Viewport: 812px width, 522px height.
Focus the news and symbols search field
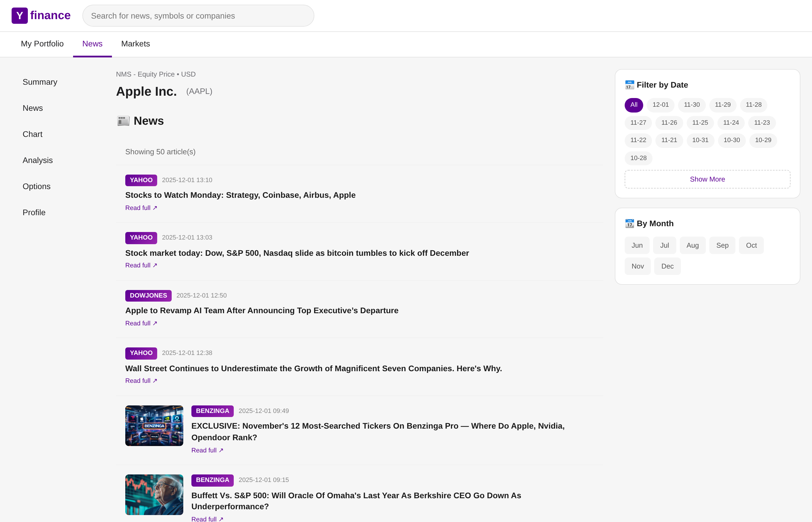point(198,16)
